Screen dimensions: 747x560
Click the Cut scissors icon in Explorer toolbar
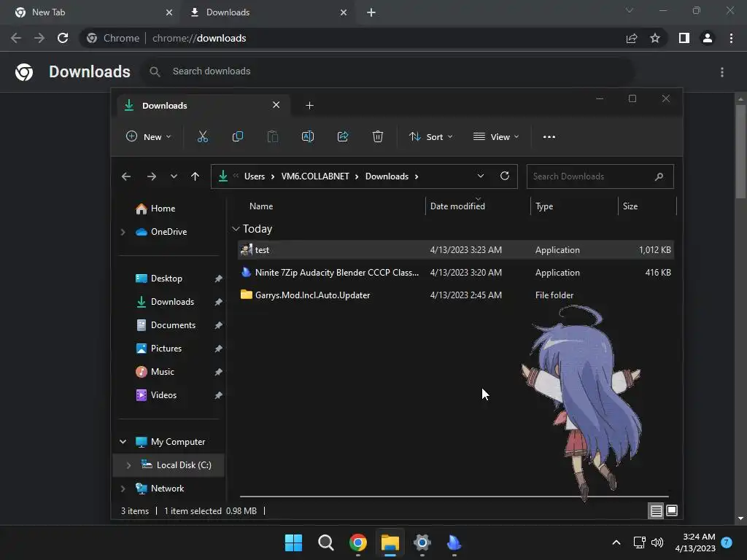(x=203, y=136)
